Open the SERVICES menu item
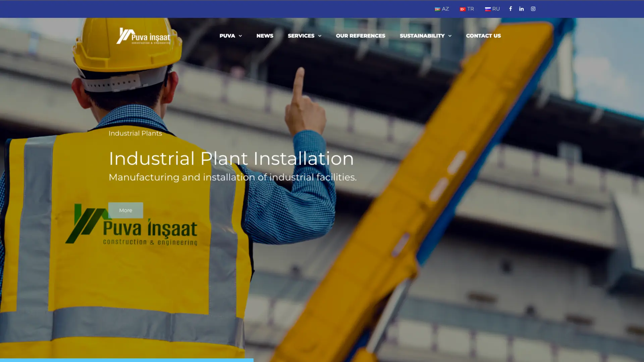644x362 pixels. click(301, 36)
